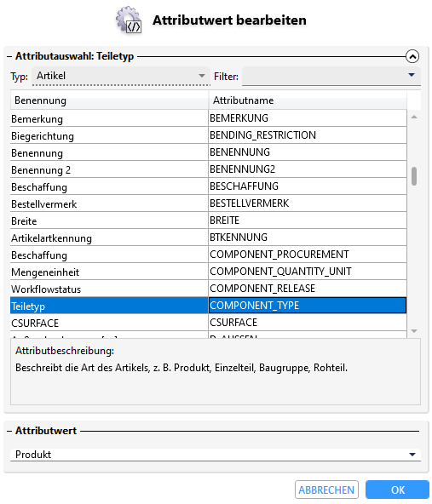The image size is (432, 504).
Task: Open the Typ dropdown showing Artikel
Action: click(121, 76)
